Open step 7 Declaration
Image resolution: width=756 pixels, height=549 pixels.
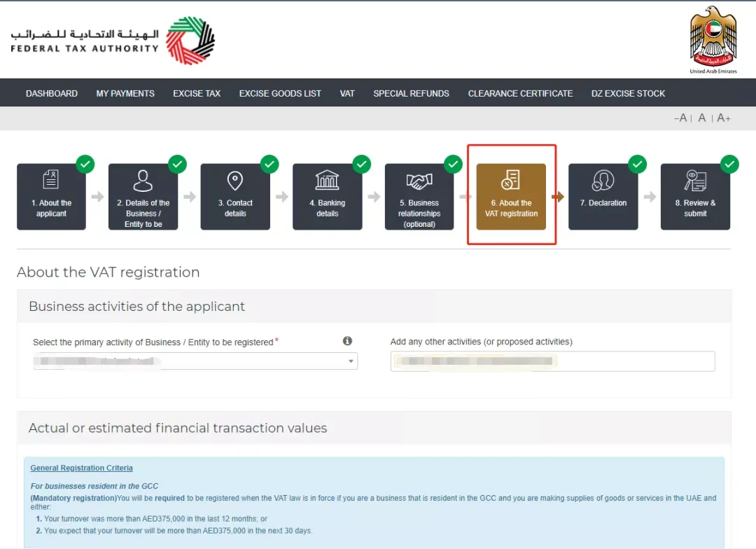(603, 196)
